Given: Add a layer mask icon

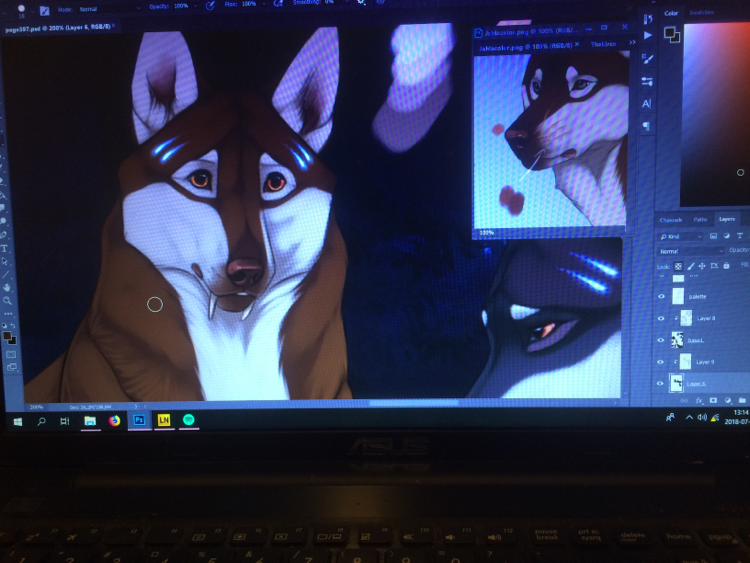Looking at the screenshot, I should pyautogui.click(x=713, y=400).
